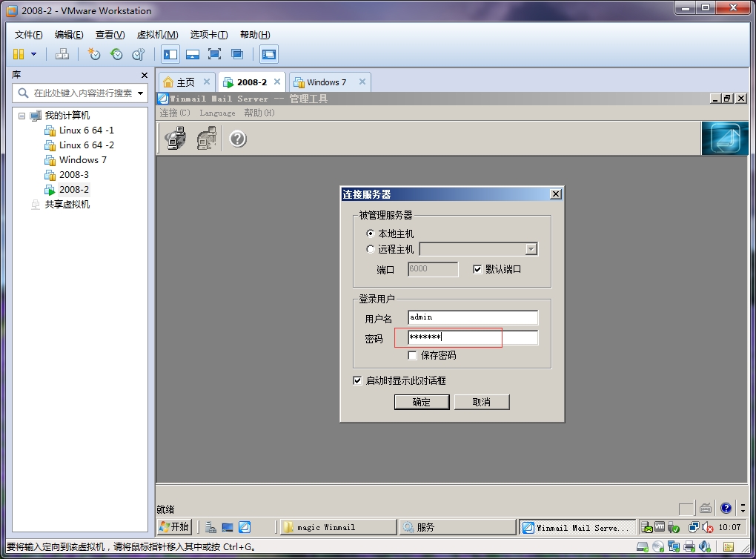Click the muted volume tray icon
This screenshot has width=756, height=559.
pyautogui.click(x=708, y=528)
